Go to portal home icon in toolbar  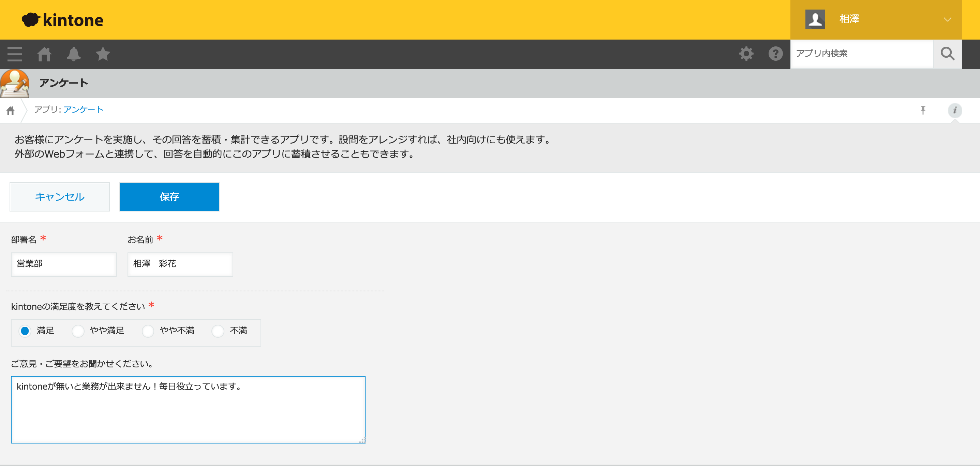pos(44,54)
